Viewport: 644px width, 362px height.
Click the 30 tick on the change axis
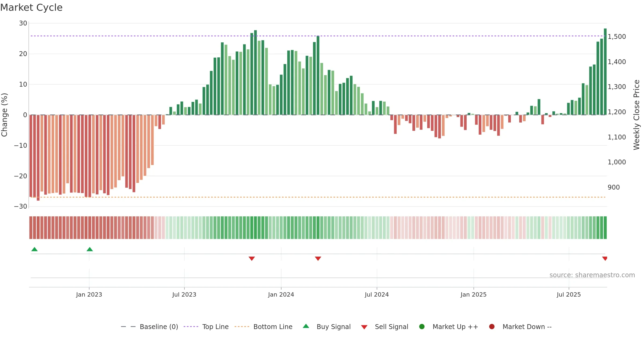23,23
